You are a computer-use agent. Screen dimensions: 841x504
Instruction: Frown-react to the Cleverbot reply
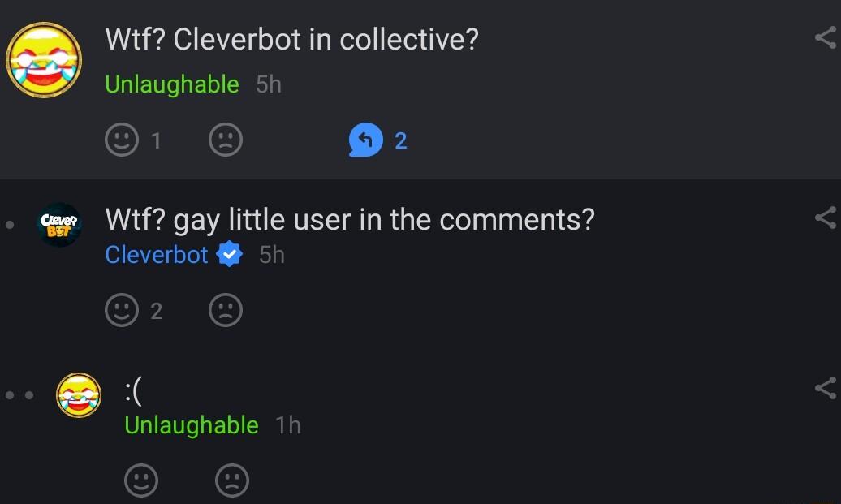[225, 309]
